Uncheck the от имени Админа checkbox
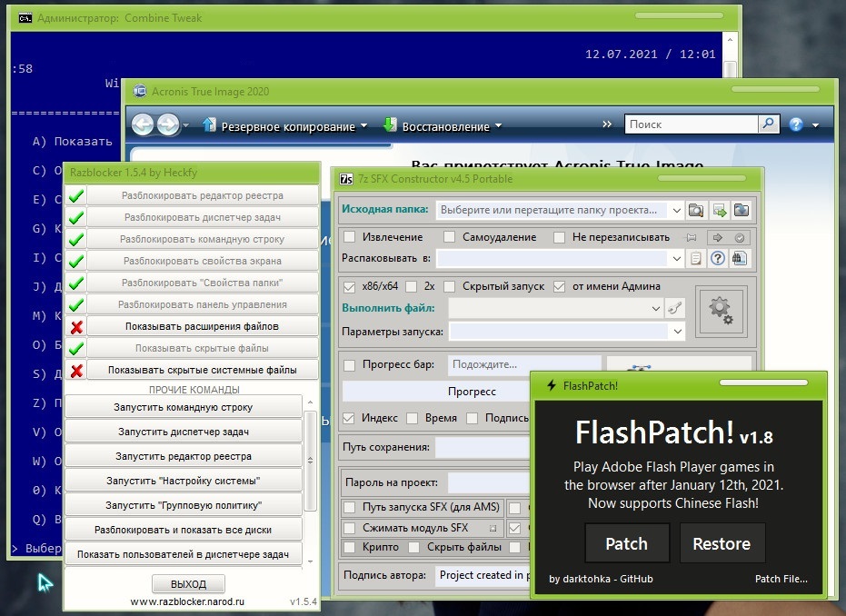846x616 pixels. pyautogui.click(x=560, y=286)
